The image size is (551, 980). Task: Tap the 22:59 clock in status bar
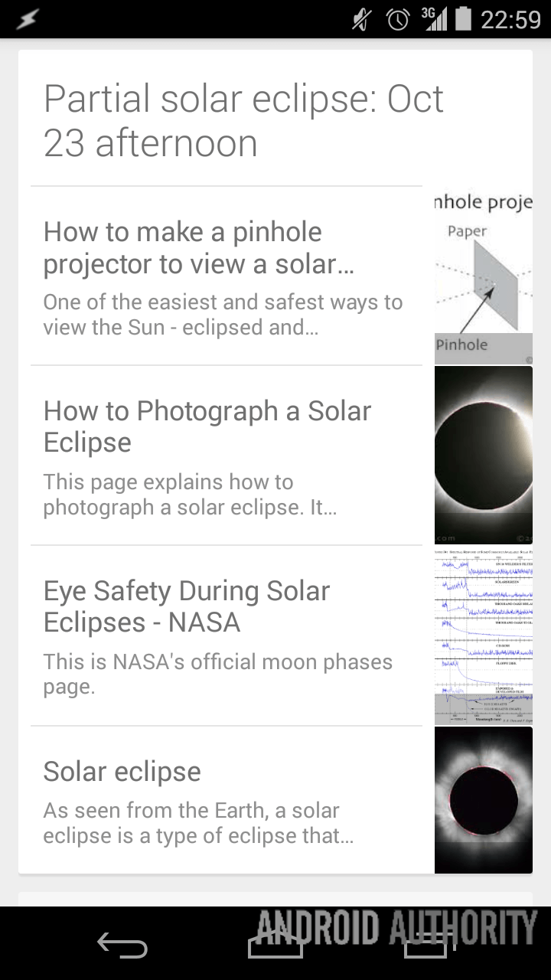click(510, 19)
